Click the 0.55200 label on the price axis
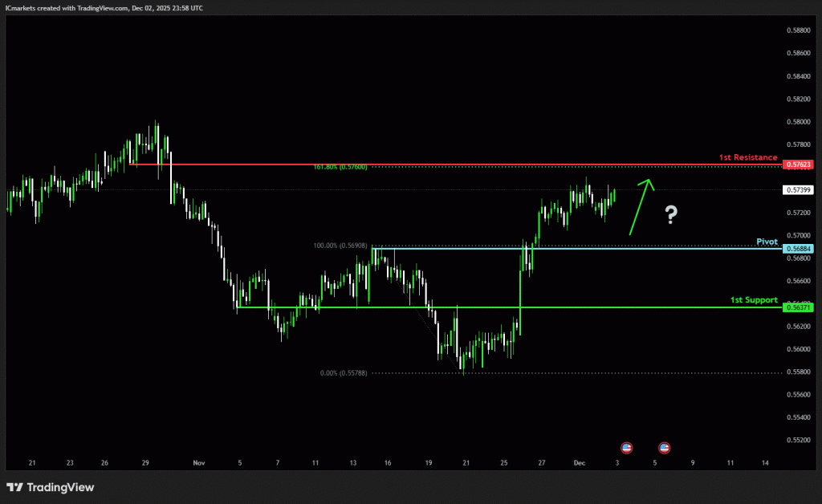Screen dimensions: 822x504 pos(800,440)
